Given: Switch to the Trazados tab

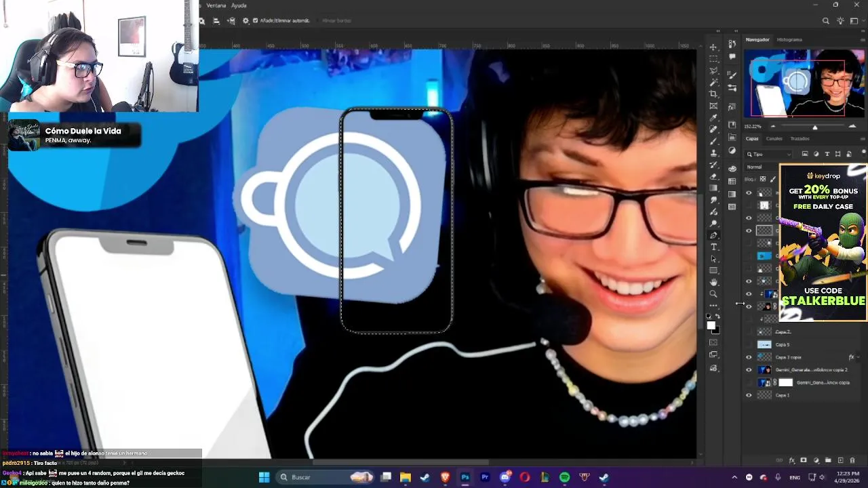Looking at the screenshot, I should 800,138.
